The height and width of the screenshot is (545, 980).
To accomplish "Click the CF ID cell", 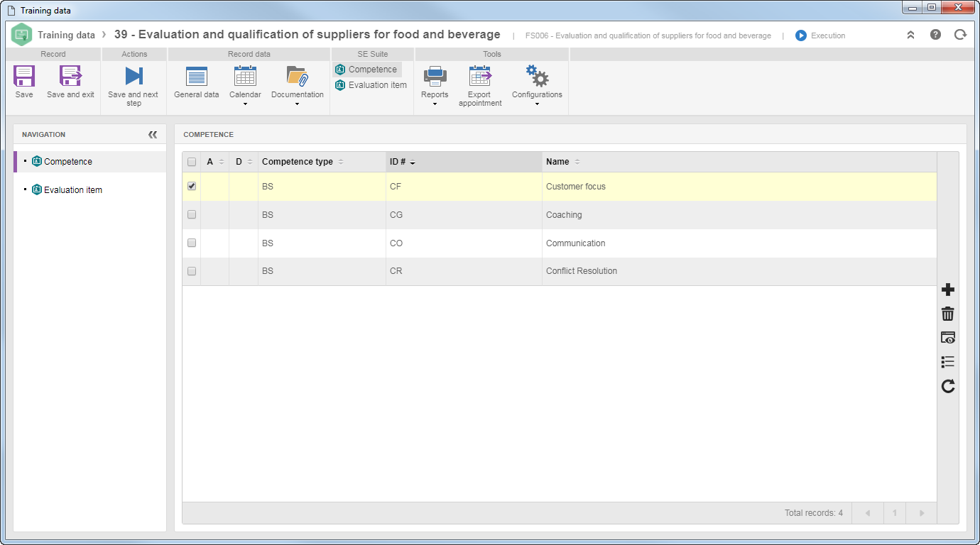I will [464, 187].
